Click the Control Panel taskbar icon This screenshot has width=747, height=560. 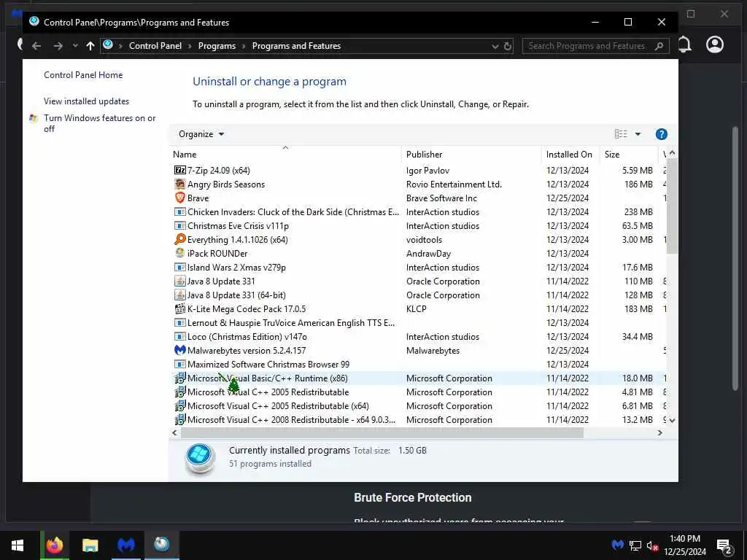162,545
